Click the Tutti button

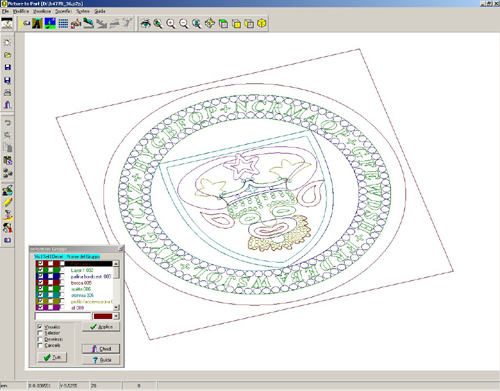pyautogui.click(x=52, y=357)
